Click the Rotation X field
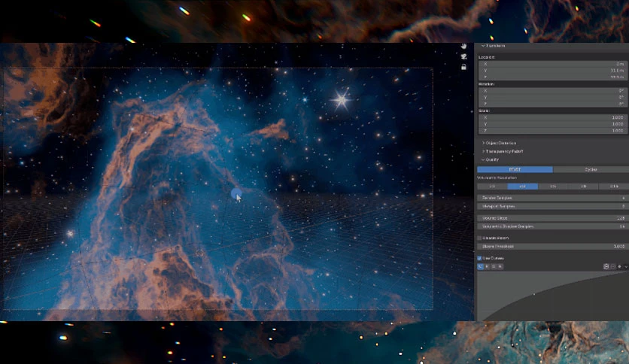The height and width of the screenshot is (364, 629). point(553,90)
